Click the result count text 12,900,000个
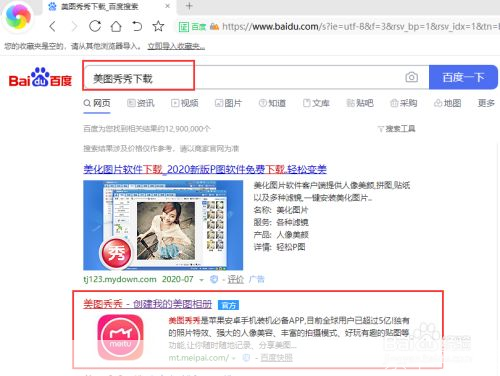 point(188,129)
